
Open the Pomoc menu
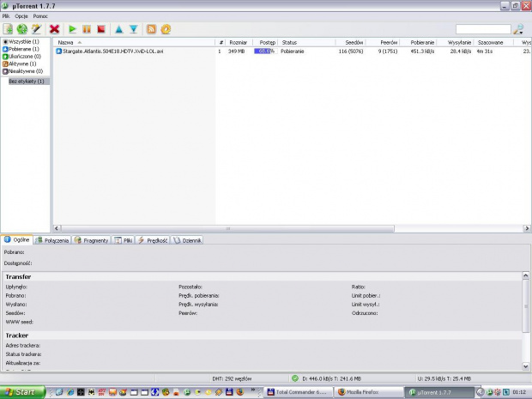[x=40, y=16]
